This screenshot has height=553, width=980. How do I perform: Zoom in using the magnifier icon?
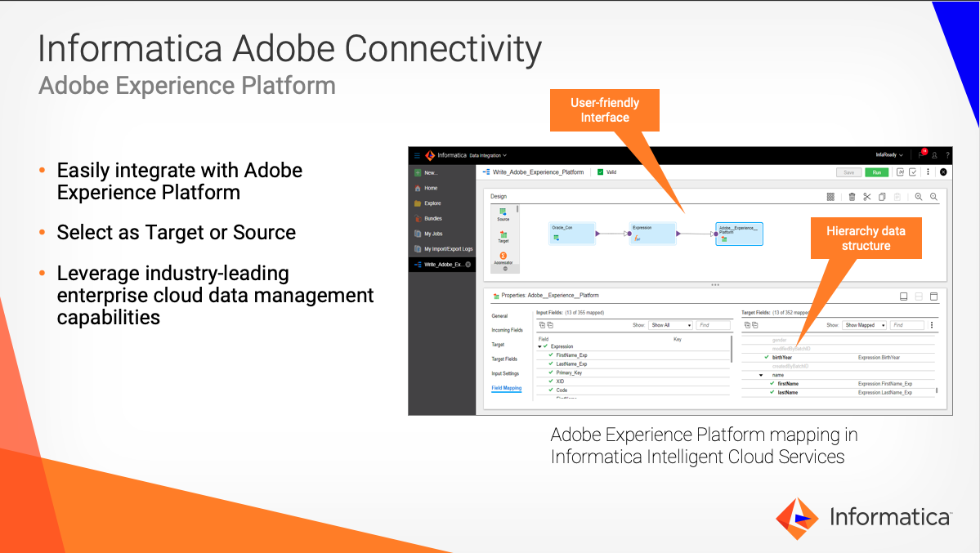pos(919,198)
